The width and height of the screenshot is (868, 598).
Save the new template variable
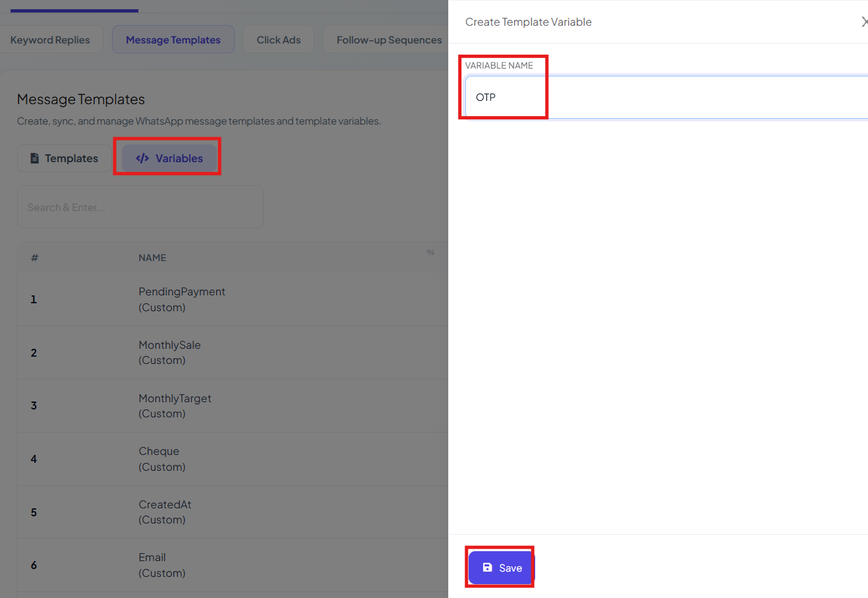click(500, 568)
